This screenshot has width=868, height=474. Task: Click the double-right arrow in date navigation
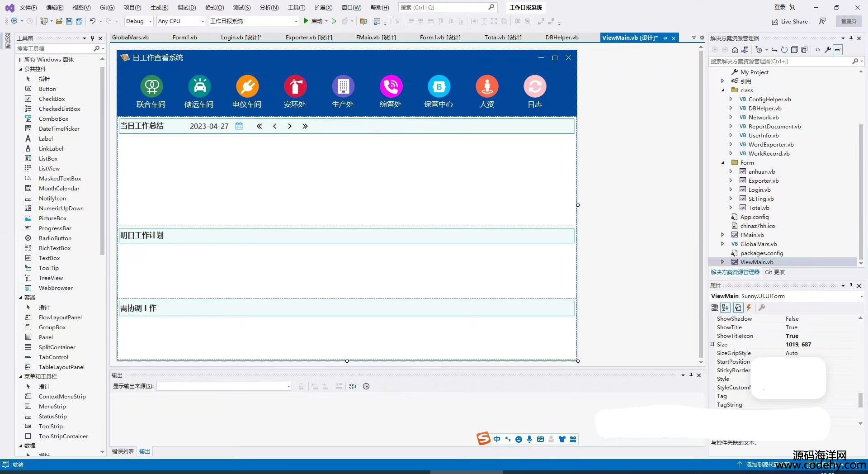(305, 126)
